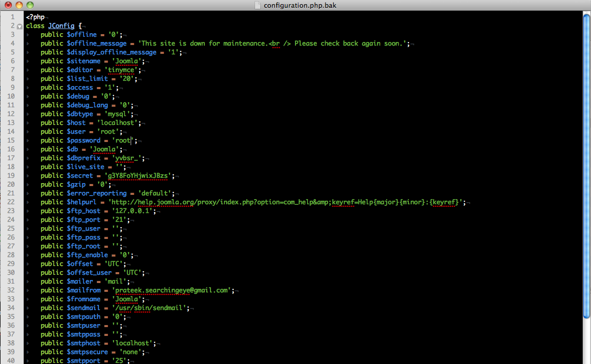The image size is (591, 364).
Task: Click the JConfig class name
Action: (62, 25)
